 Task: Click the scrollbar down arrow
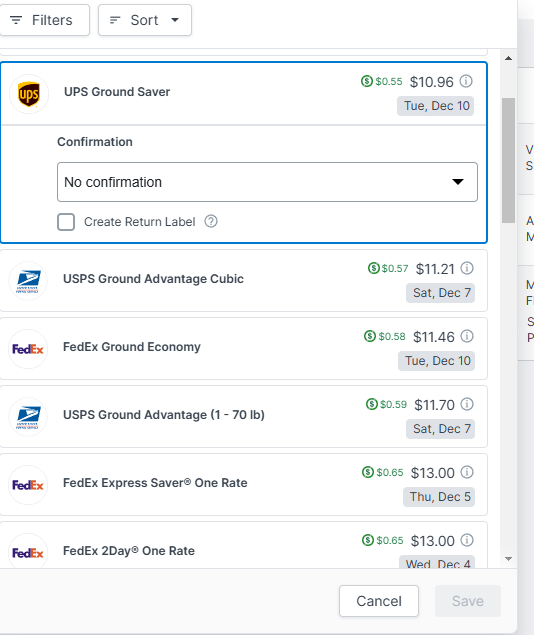click(508, 559)
